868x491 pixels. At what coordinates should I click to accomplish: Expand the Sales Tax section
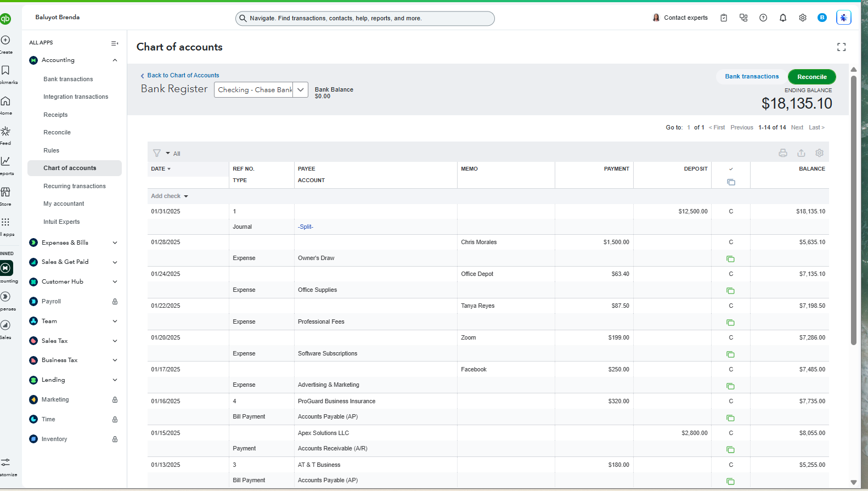coord(115,341)
